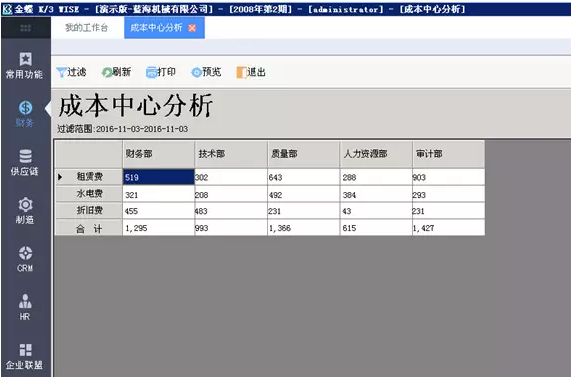The height and width of the screenshot is (377, 571).
Task: Click the 质量部 column header
Action: (x=304, y=154)
